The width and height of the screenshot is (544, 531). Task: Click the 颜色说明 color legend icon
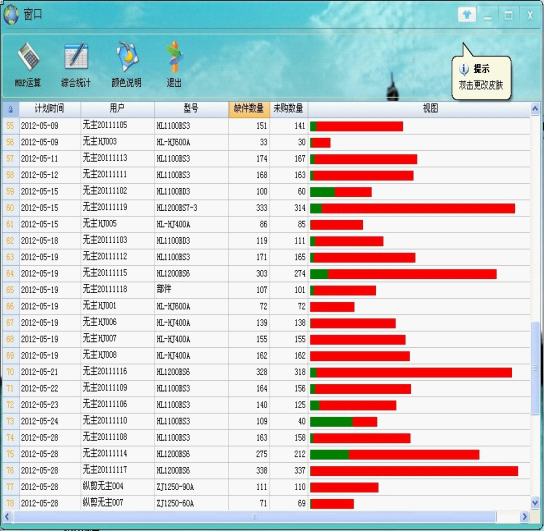[127, 56]
